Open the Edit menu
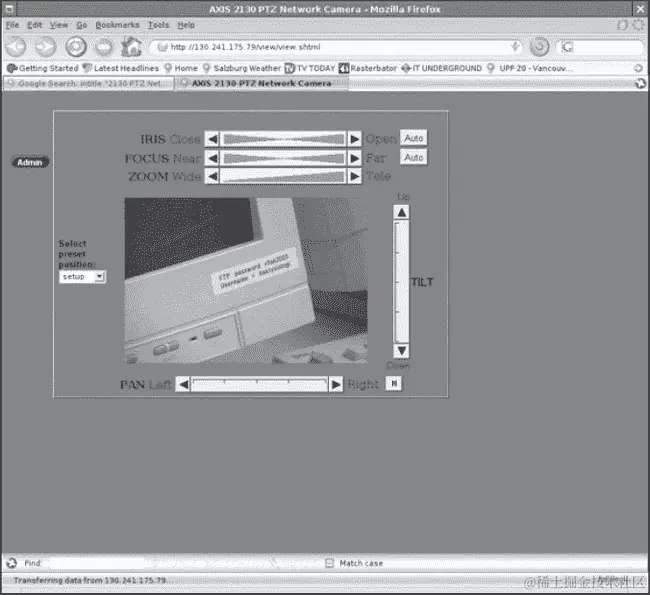 35,25
